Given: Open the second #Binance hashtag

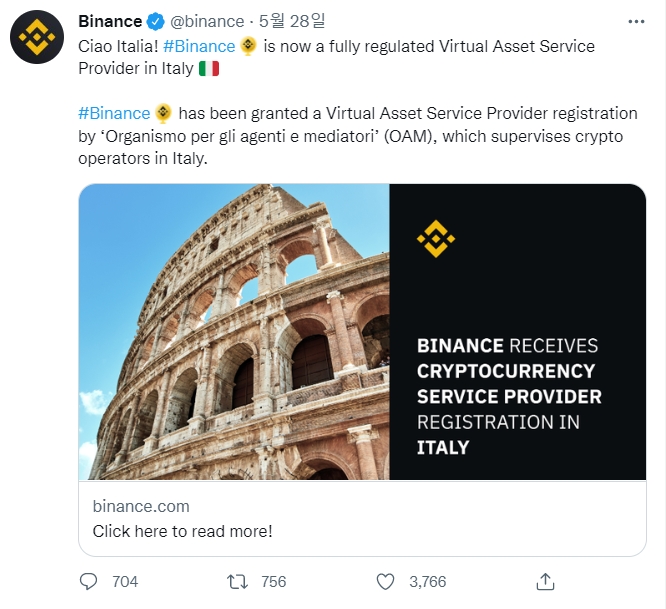Looking at the screenshot, I should tap(114, 113).
